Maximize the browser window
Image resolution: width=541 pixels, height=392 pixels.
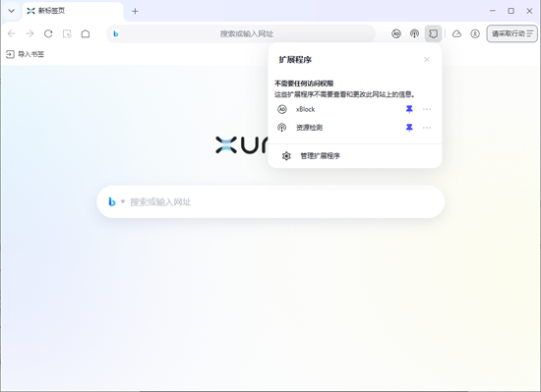click(x=511, y=11)
